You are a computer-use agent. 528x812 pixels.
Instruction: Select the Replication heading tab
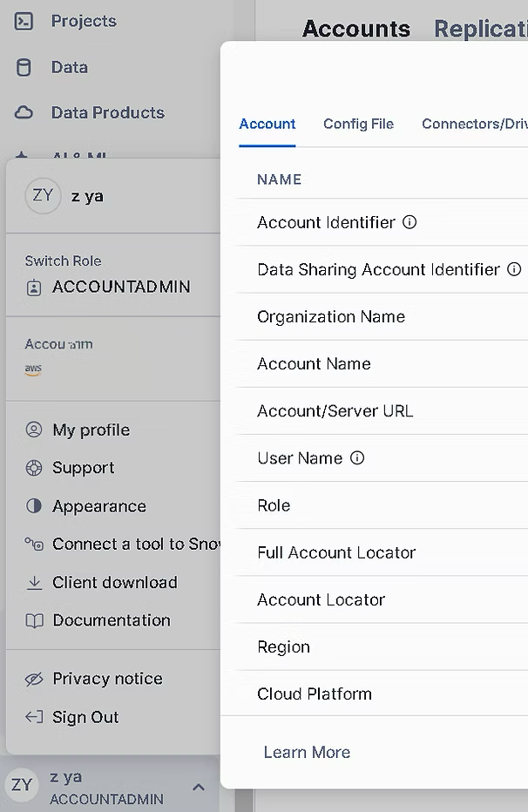[481, 29]
